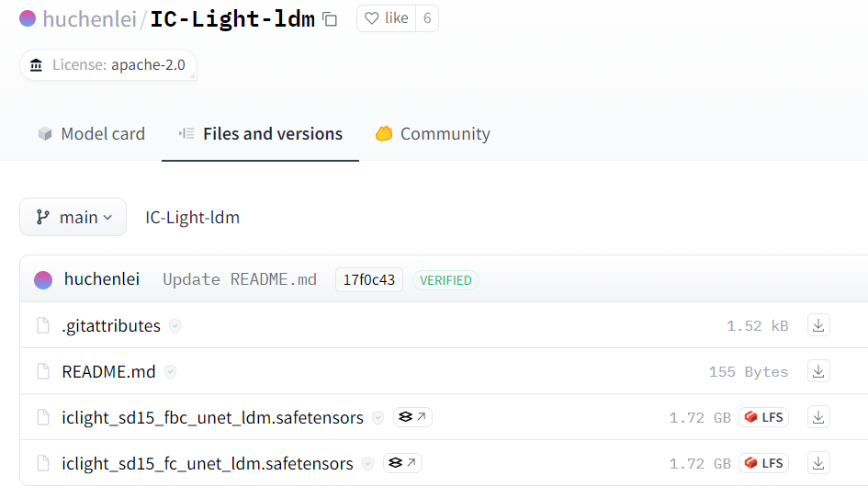Open commit hash 17f0c43
Image resolution: width=868 pixels, height=498 pixels.
[369, 279]
